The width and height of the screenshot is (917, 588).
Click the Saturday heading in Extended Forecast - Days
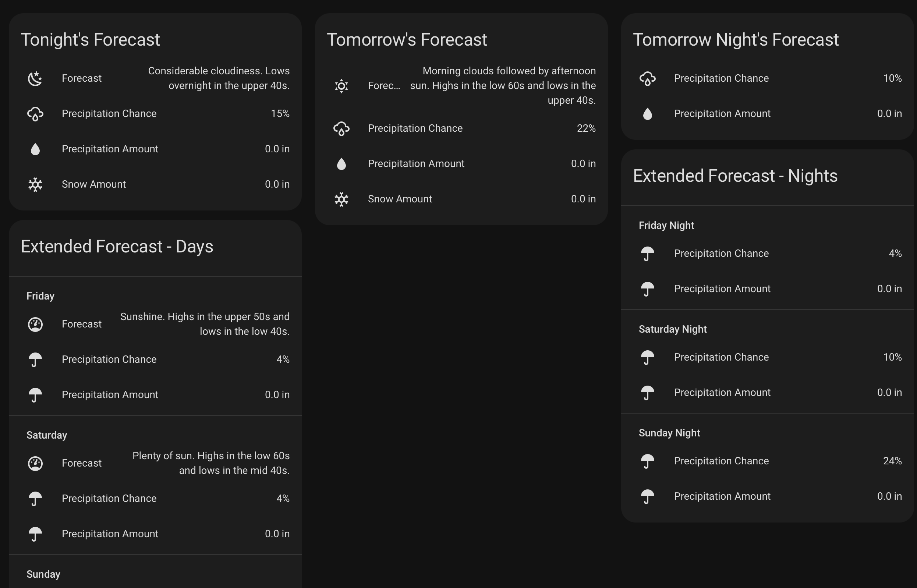click(47, 435)
